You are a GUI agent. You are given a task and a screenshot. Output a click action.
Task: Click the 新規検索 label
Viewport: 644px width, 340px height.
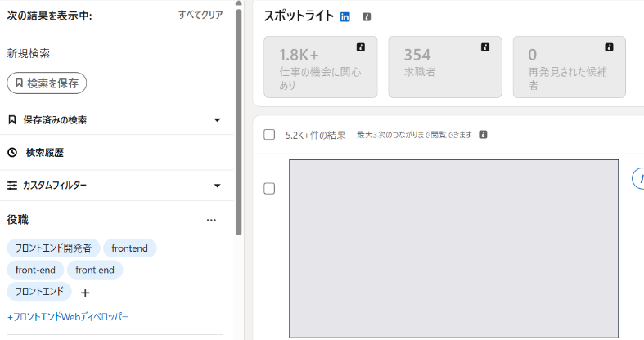coord(29,53)
